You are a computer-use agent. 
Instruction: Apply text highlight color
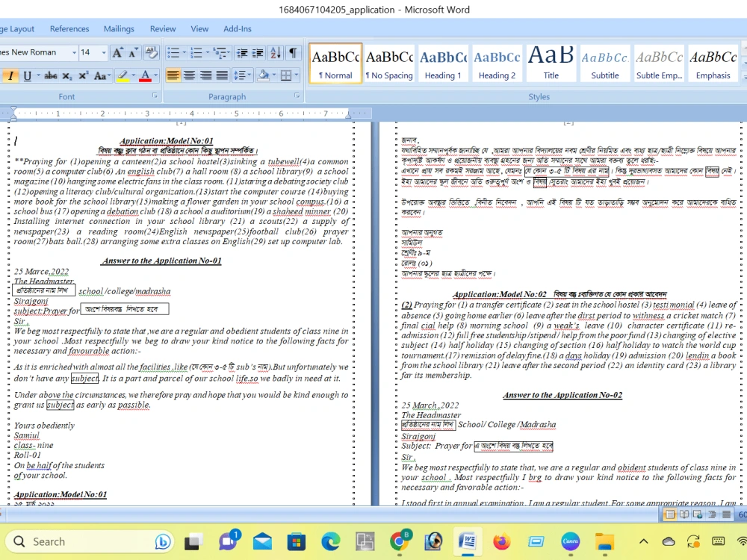point(123,75)
